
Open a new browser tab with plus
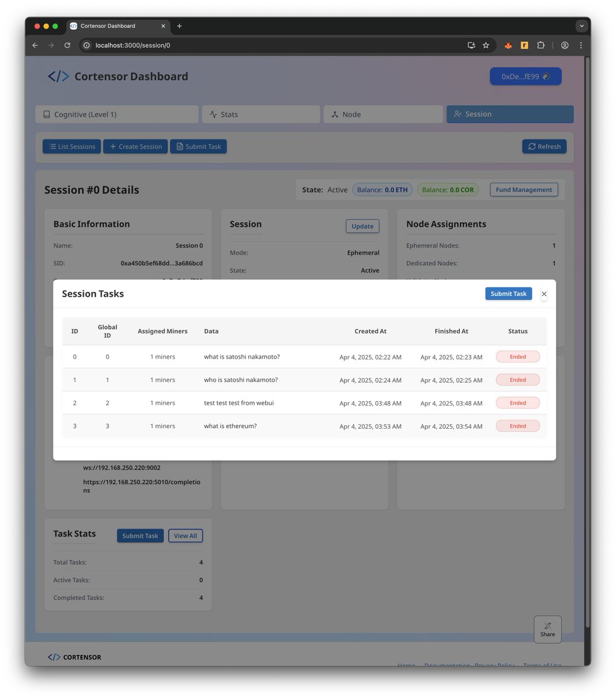(179, 26)
